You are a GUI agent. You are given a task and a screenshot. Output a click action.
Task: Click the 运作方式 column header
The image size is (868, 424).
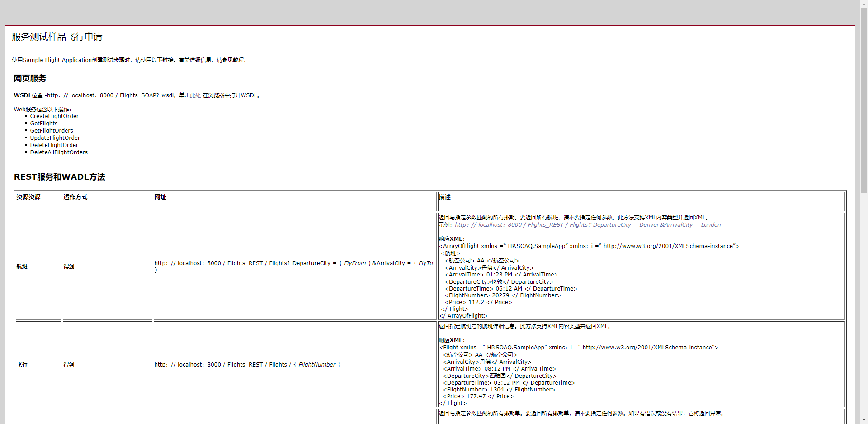[75, 197]
